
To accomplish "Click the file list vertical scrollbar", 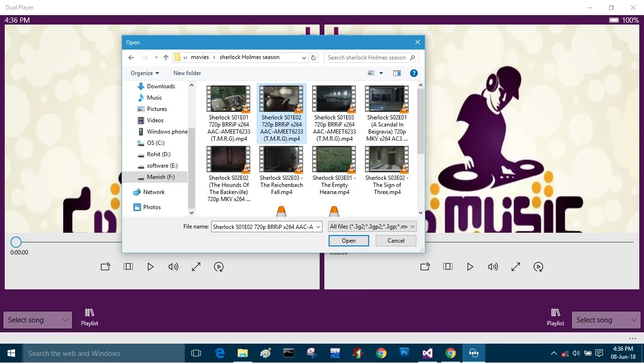I will point(421,122).
